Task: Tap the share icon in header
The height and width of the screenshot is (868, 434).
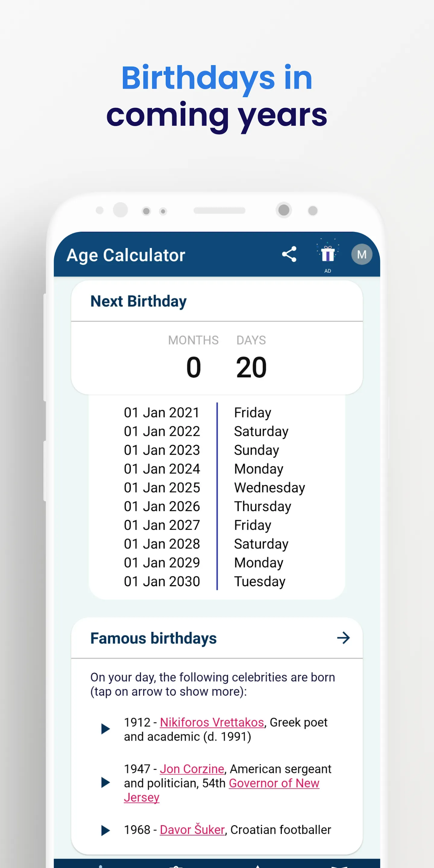Action: coord(289,254)
